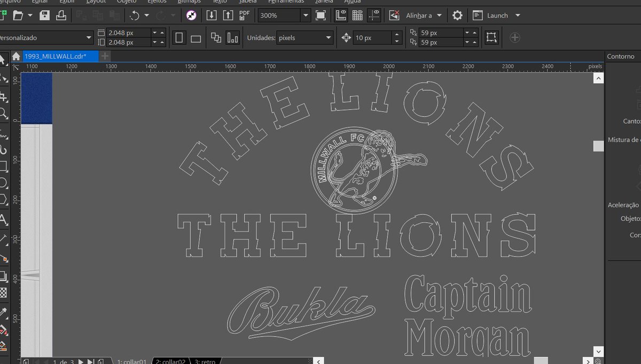Click the Current page icon
The height and width of the screenshot is (364, 641).
click(233, 38)
